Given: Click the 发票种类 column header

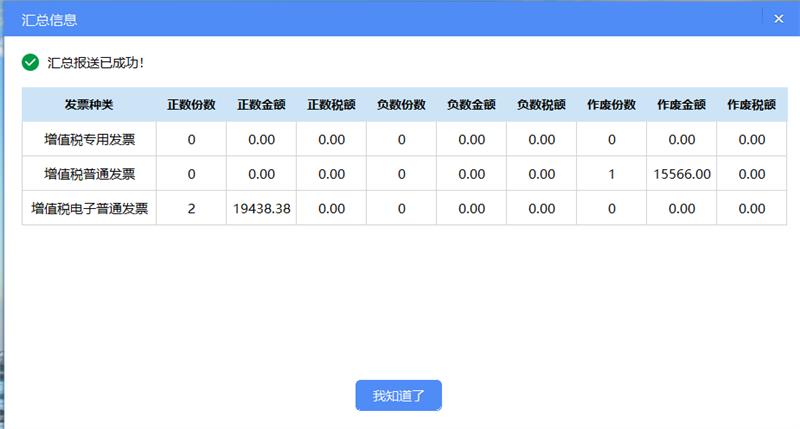Looking at the screenshot, I should (89, 105).
